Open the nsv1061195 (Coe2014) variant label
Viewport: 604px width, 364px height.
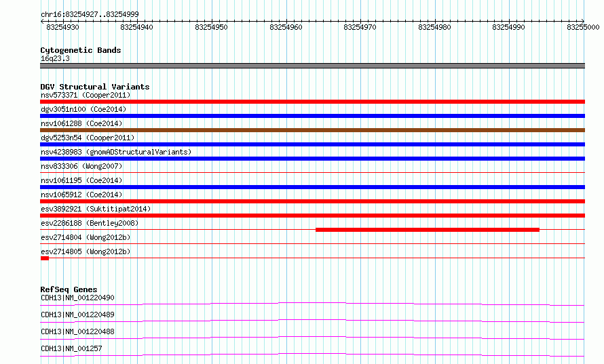[81, 180]
